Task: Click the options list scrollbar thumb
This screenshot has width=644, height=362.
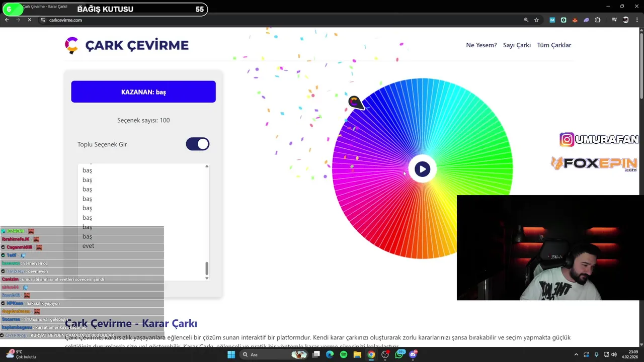Action: tap(207, 268)
